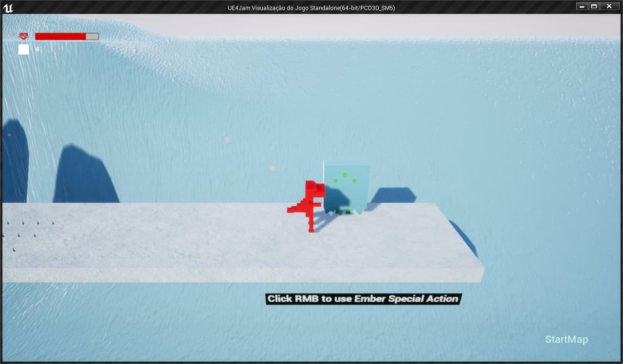The width and height of the screenshot is (623, 364).
Task: Click the green feet of the ice enemy
Action: tap(343, 211)
